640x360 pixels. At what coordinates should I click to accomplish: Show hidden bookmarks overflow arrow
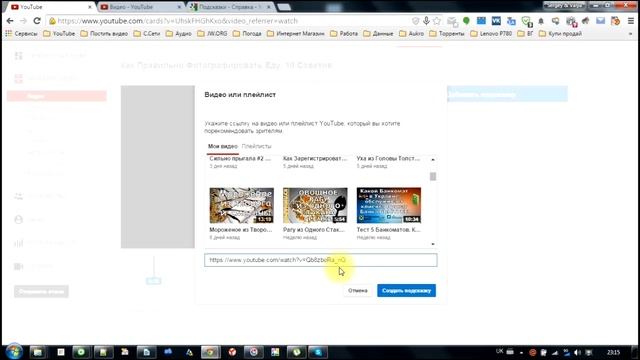point(630,34)
